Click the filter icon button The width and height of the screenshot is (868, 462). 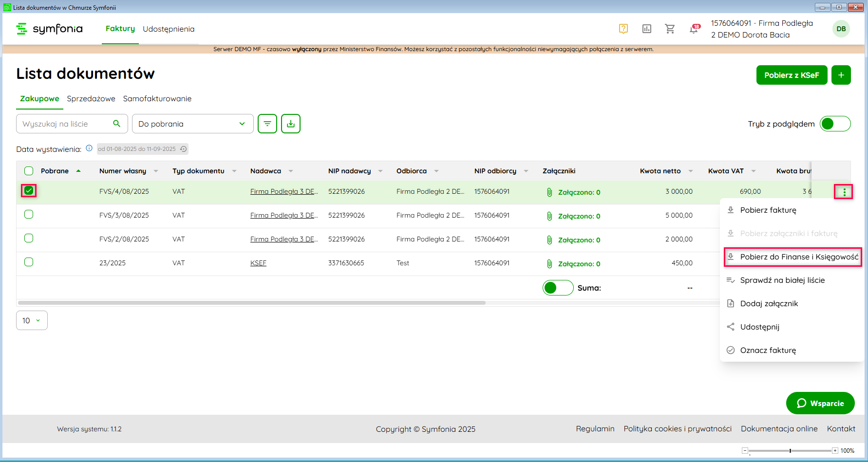click(x=267, y=124)
